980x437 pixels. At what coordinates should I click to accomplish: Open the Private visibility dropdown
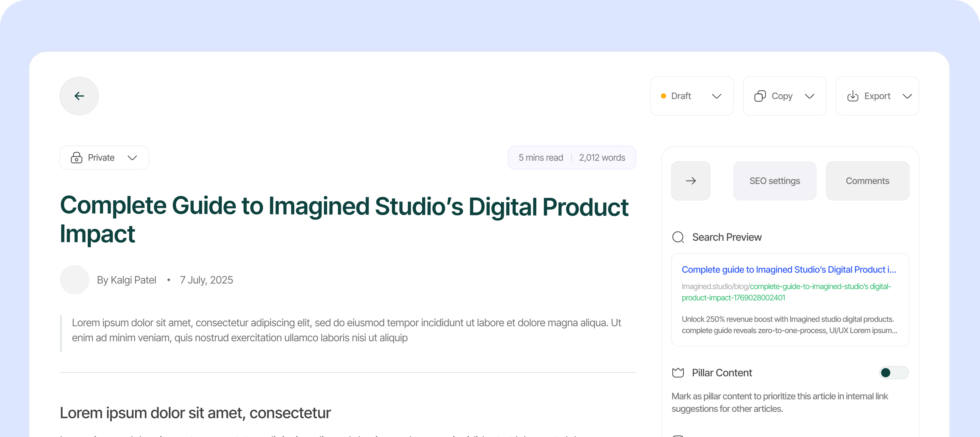(104, 158)
